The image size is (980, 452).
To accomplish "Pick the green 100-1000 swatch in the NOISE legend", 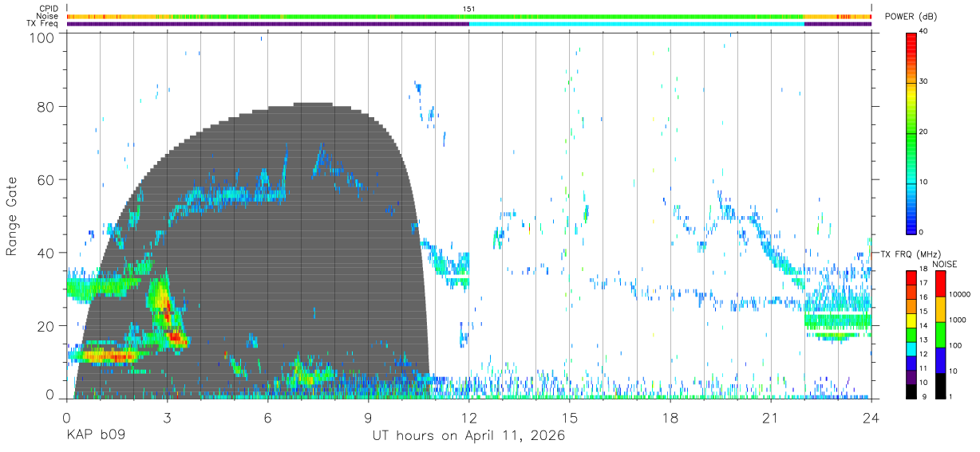I will (x=940, y=334).
